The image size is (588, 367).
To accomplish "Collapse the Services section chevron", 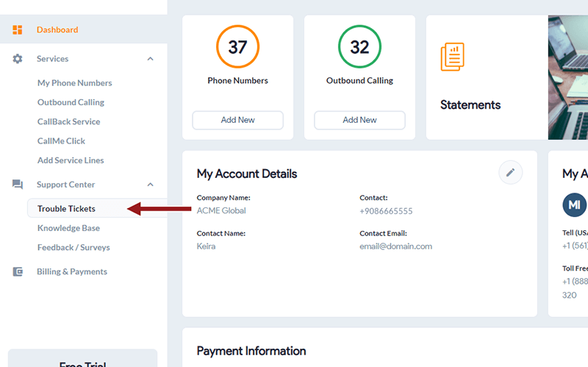I will pyautogui.click(x=151, y=59).
